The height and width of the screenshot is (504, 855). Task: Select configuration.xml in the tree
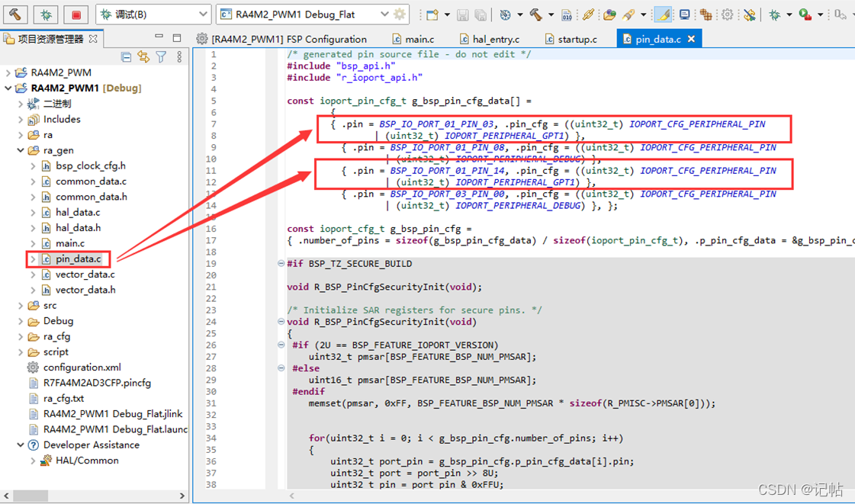(82, 368)
